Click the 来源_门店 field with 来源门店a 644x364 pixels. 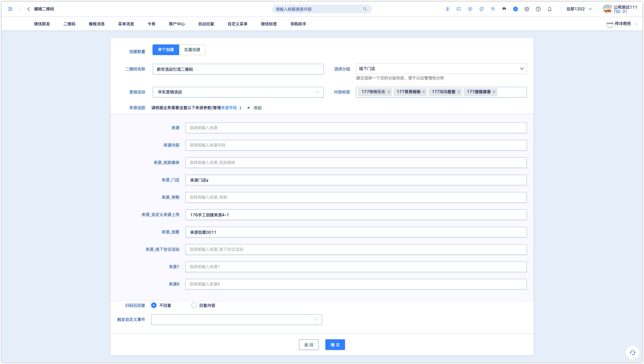click(356, 180)
